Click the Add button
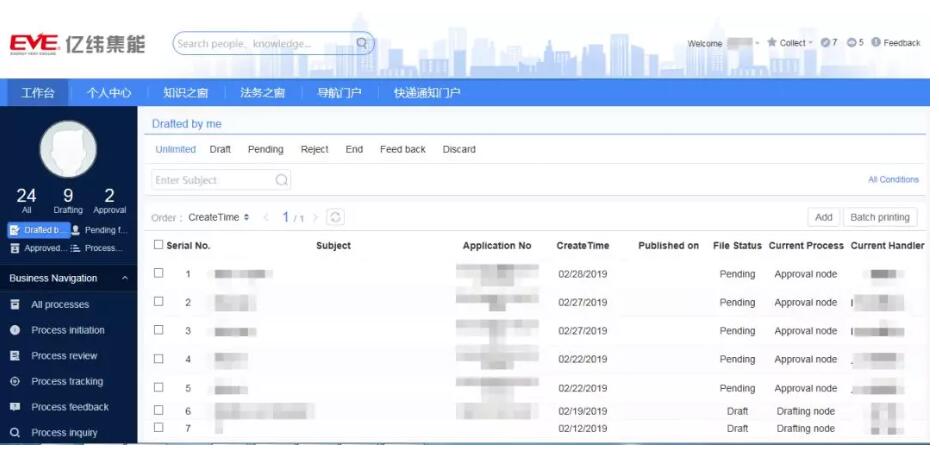 (x=823, y=218)
